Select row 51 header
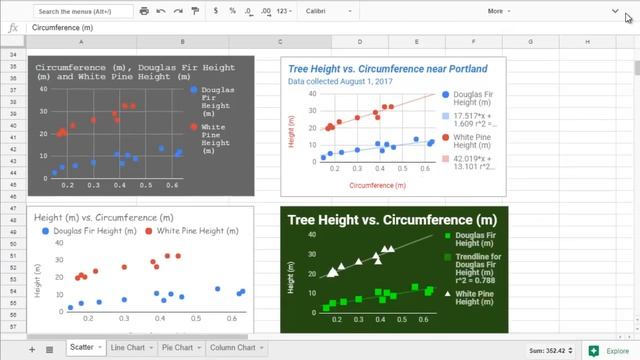 13,256
